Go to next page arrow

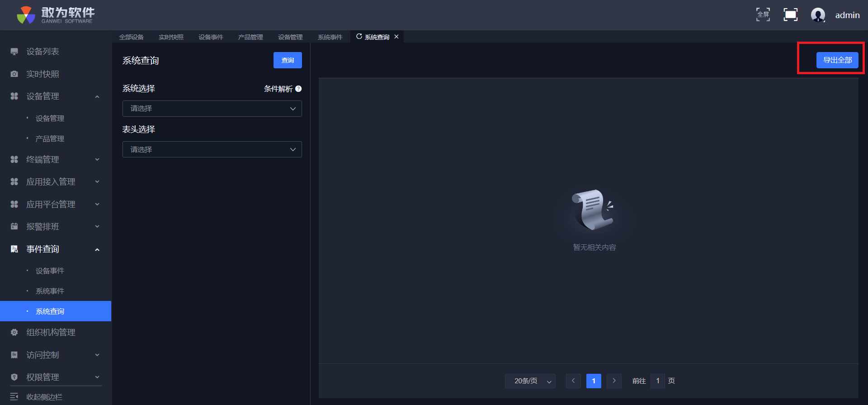coord(614,381)
